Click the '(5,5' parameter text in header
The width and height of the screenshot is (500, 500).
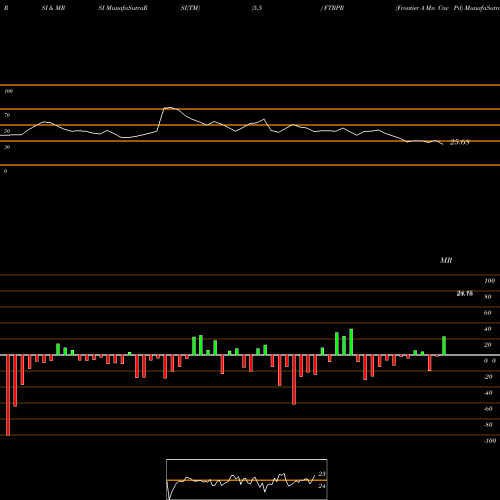click(x=257, y=8)
